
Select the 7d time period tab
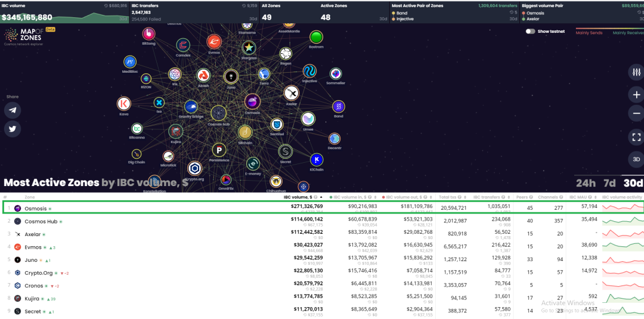[609, 182]
